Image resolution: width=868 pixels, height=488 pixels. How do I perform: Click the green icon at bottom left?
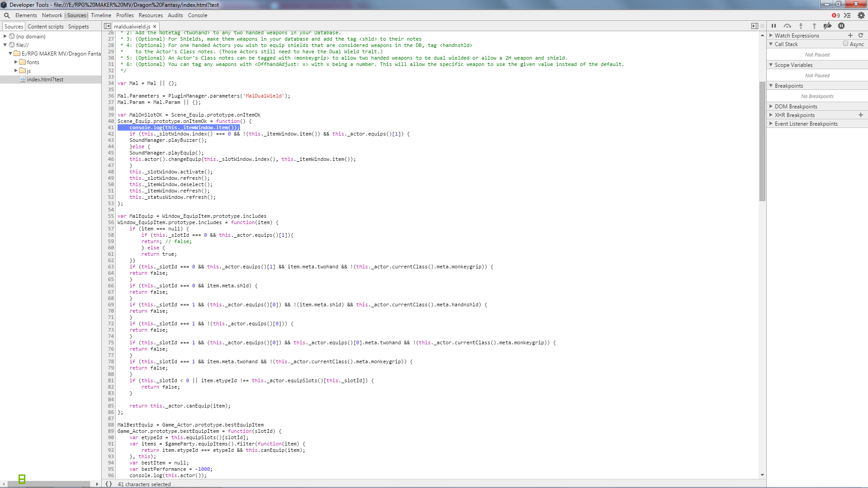pyautogui.click(x=22, y=479)
